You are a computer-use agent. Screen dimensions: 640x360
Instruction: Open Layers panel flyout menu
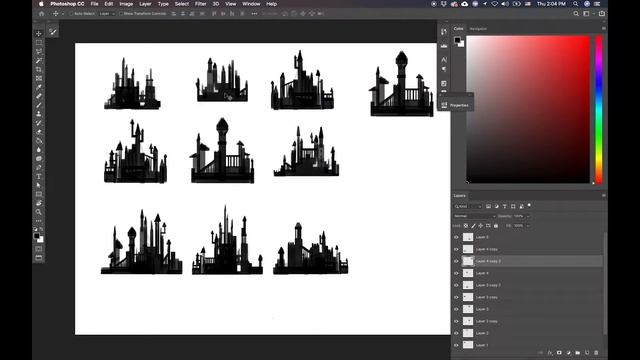pos(603,196)
